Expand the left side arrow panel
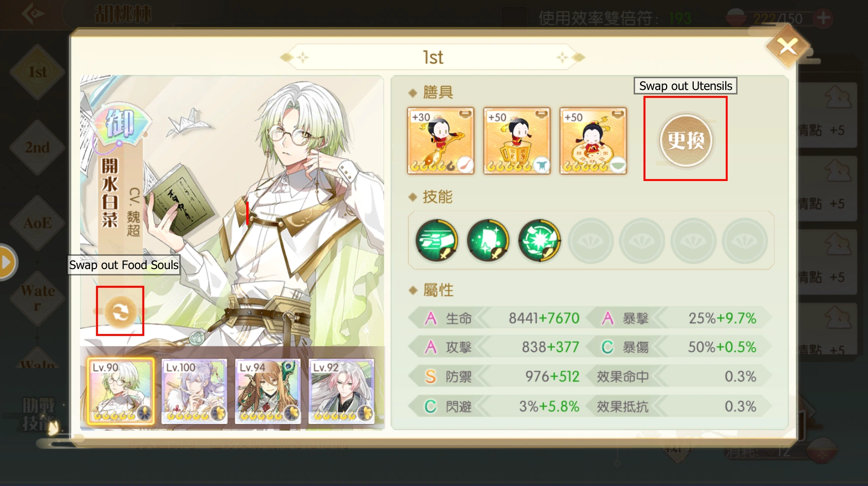Viewport: 868px width, 486px height. pos(7,262)
